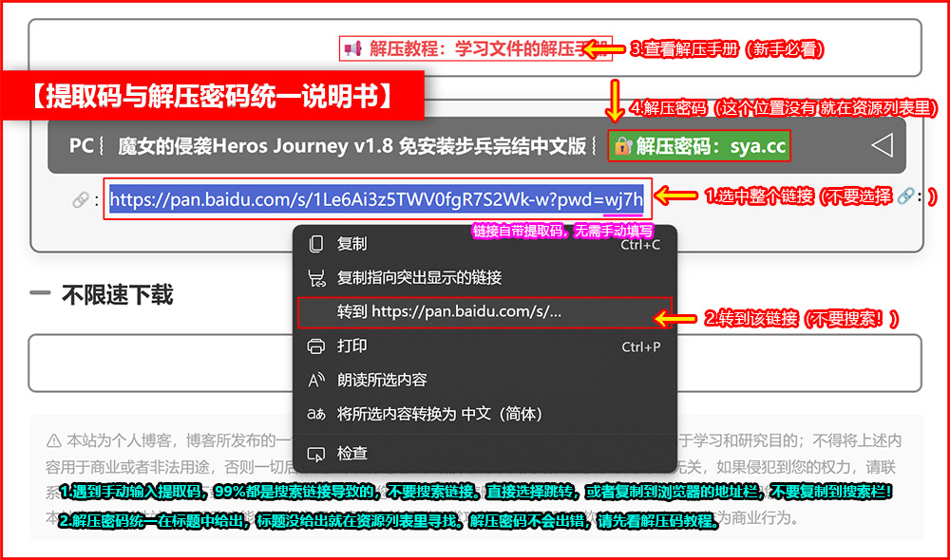Screen dimensions: 950x560
Task: Click the 不限速下载 heading text
Action: coord(117,295)
